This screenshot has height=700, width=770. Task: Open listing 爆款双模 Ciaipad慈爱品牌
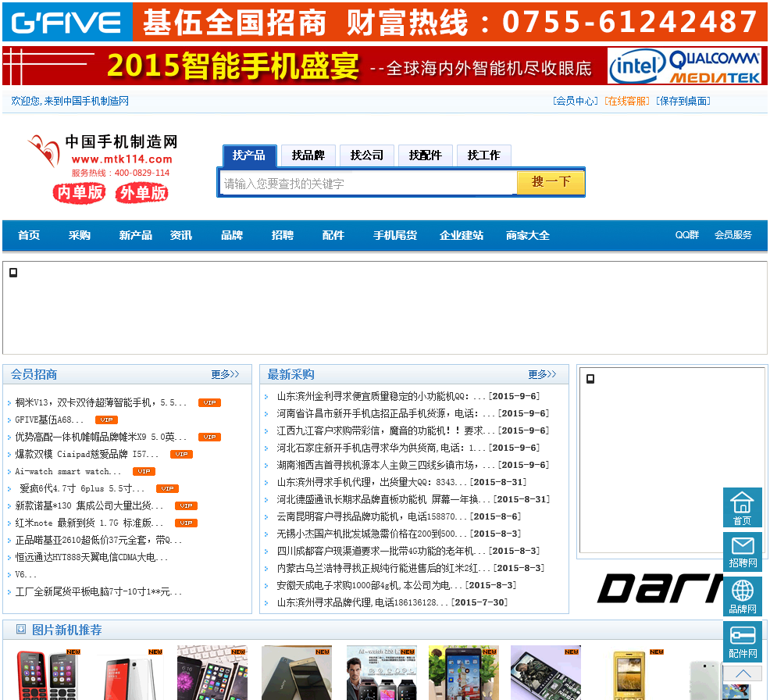point(87,455)
